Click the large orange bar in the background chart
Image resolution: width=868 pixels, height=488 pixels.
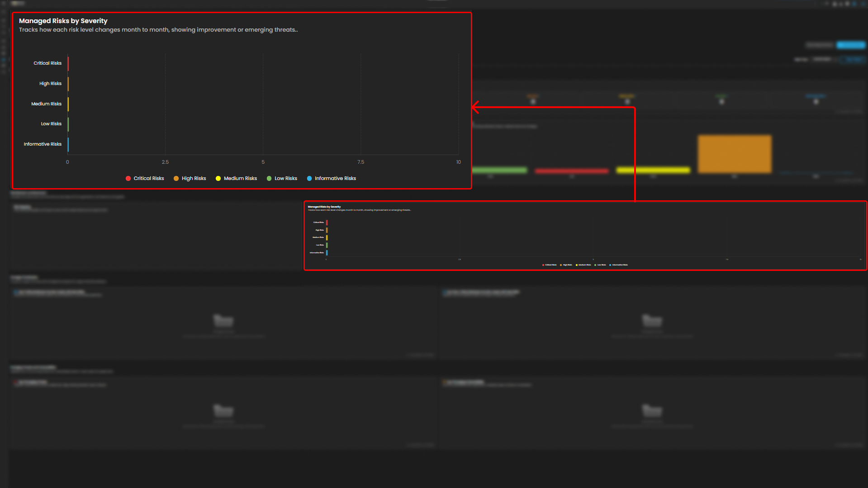tap(735, 154)
